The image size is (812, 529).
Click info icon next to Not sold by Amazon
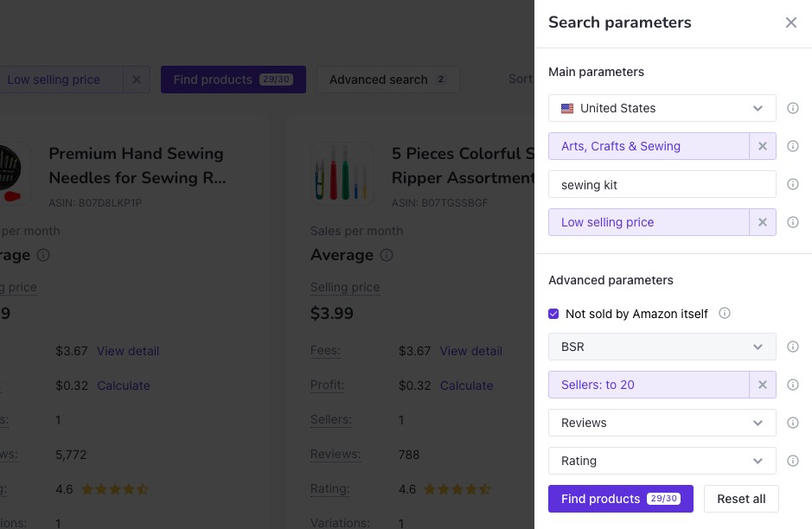(725, 313)
